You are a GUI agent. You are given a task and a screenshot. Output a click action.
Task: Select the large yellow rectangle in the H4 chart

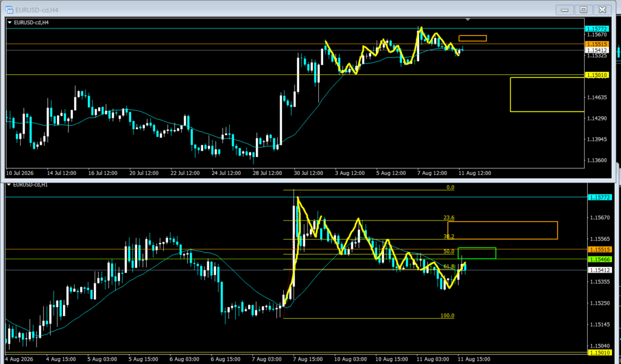pos(547,94)
